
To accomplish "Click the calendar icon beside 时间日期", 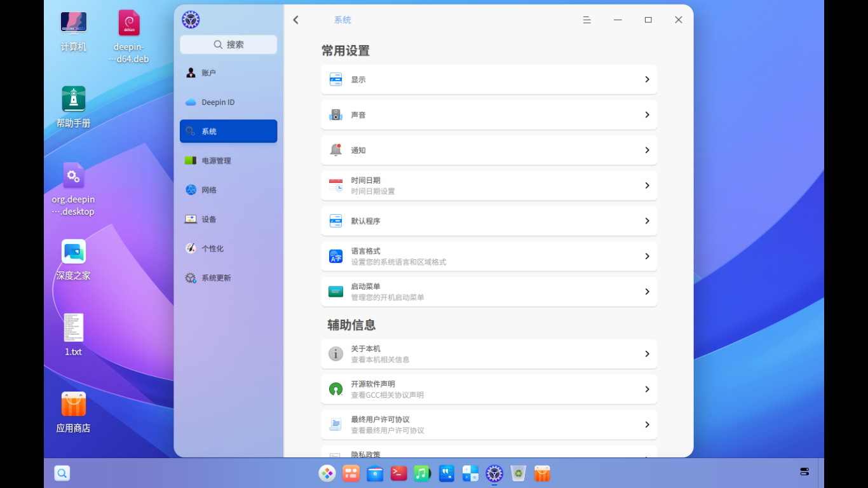I will tap(336, 186).
